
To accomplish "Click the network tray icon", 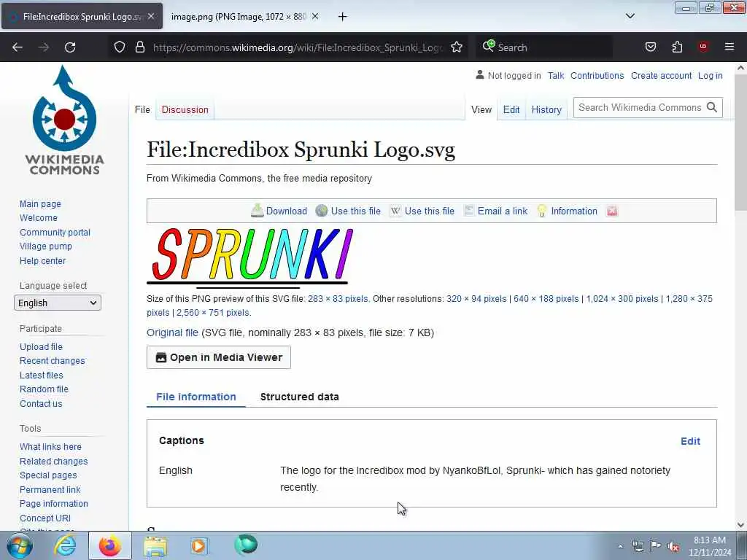I will coord(638,547).
